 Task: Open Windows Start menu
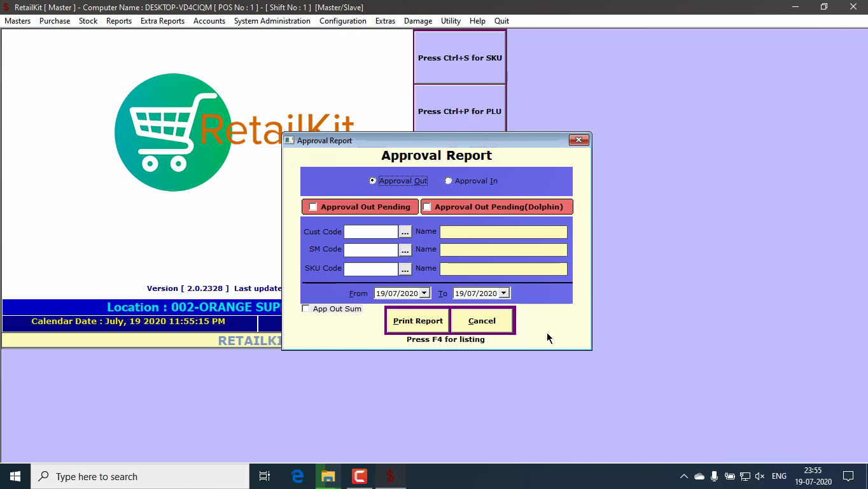pos(15,476)
